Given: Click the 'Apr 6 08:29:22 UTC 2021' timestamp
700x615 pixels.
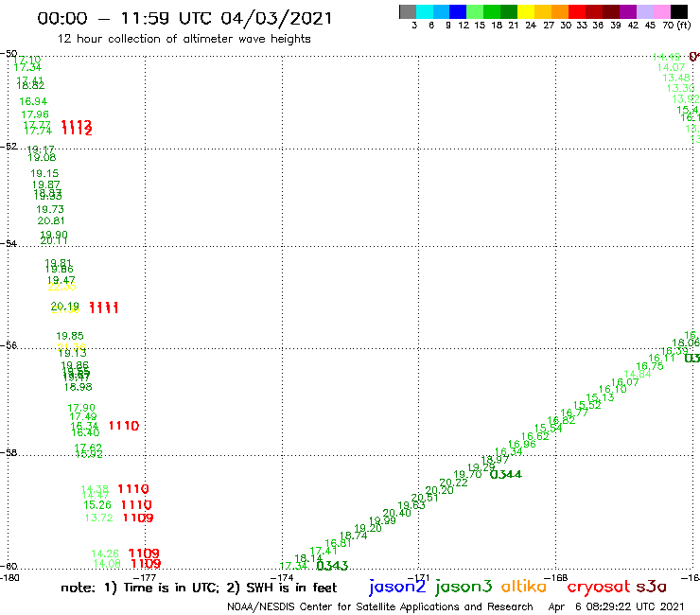Looking at the screenshot, I should tap(616, 606).
